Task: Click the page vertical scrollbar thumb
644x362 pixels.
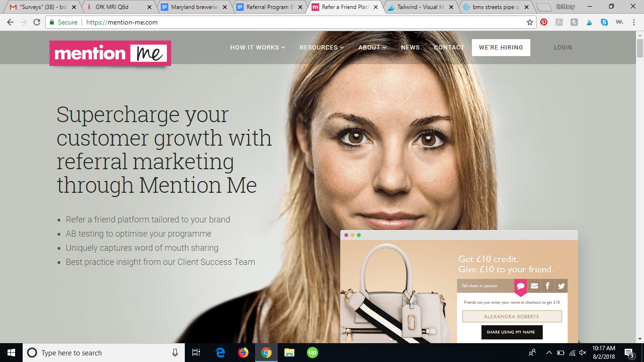Action: 640,48
